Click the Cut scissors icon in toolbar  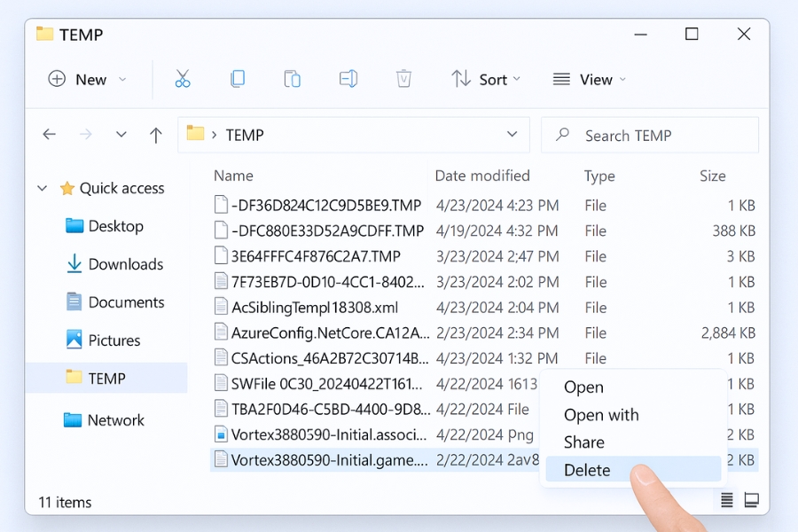coord(183,79)
